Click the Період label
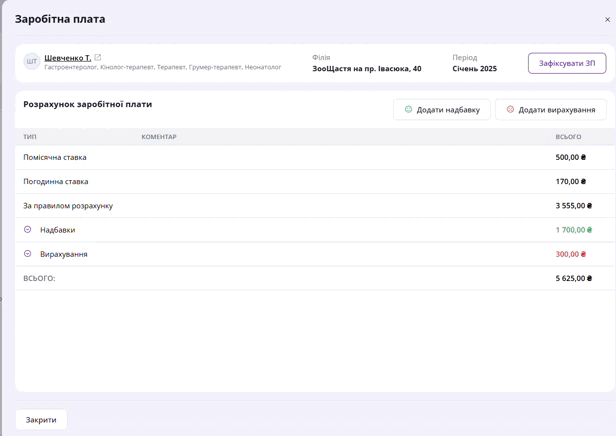The height and width of the screenshot is (436, 616). coord(464,57)
